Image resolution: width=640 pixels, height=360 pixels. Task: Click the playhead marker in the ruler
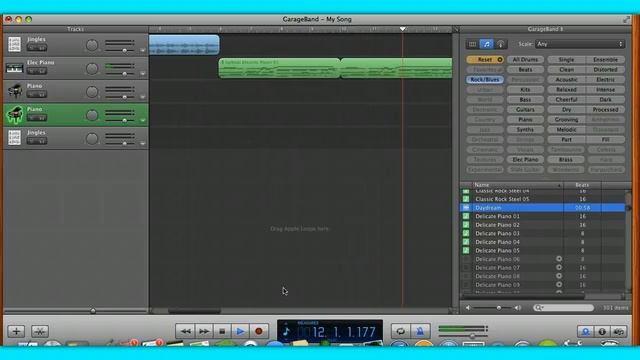click(402, 29)
